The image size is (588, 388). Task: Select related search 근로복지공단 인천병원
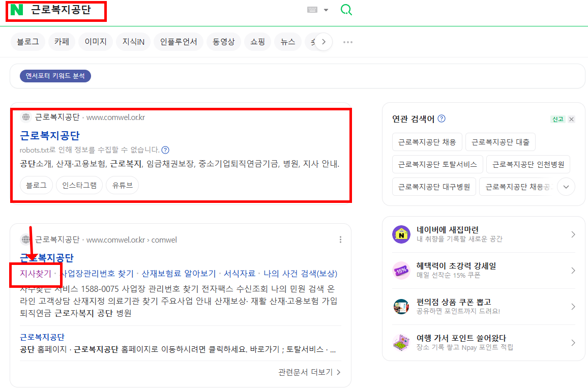[x=528, y=165]
